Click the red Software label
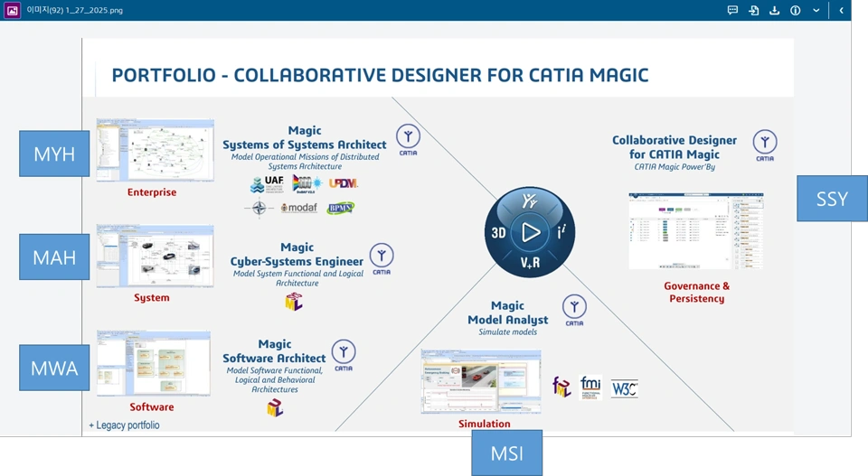Screen dimensions: 868x476 click(x=152, y=406)
